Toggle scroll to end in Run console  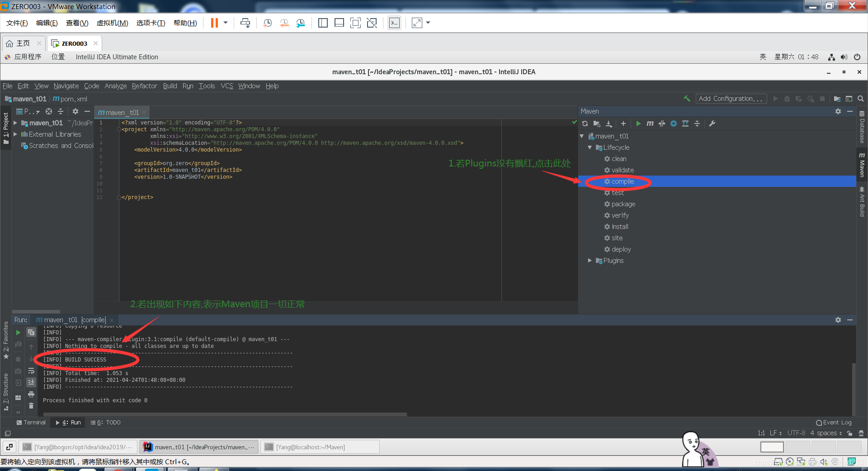(x=31, y=382)
